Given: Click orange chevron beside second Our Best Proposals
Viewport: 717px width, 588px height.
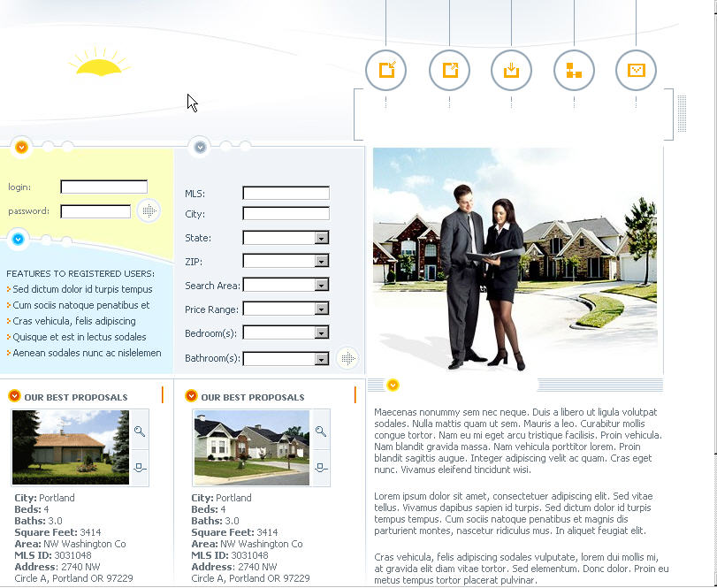Looking at the screenshot, I should (191, 396).
